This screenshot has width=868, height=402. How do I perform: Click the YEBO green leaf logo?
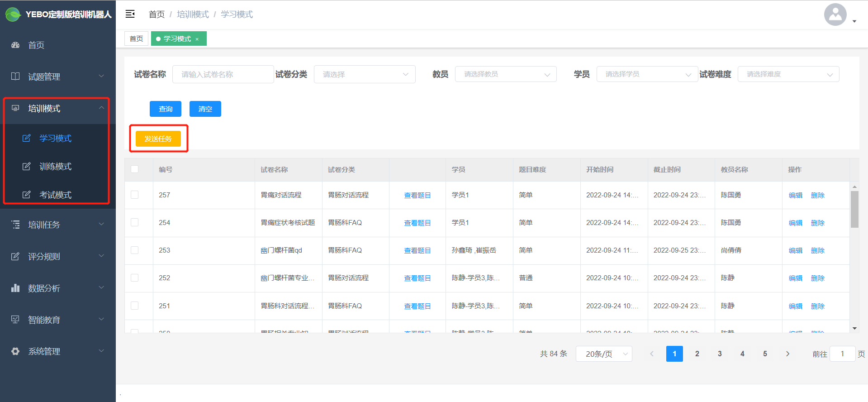13,14
